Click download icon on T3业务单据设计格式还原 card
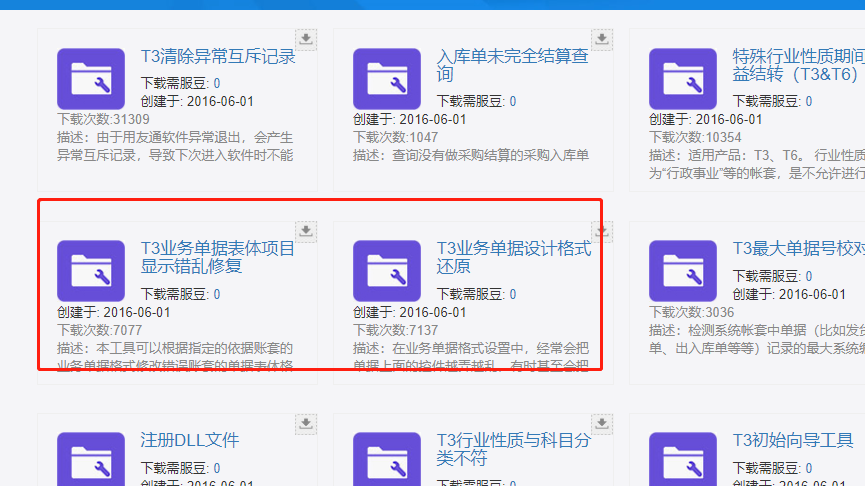 (602, 231)
